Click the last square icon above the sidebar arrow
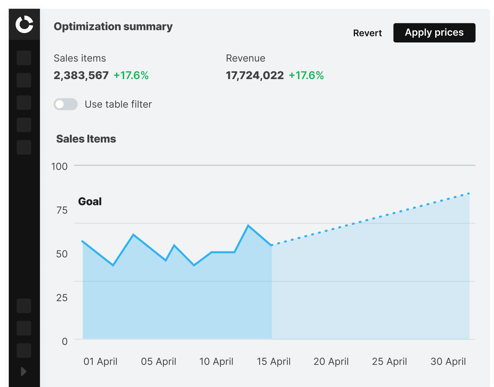 coord(24,350)
